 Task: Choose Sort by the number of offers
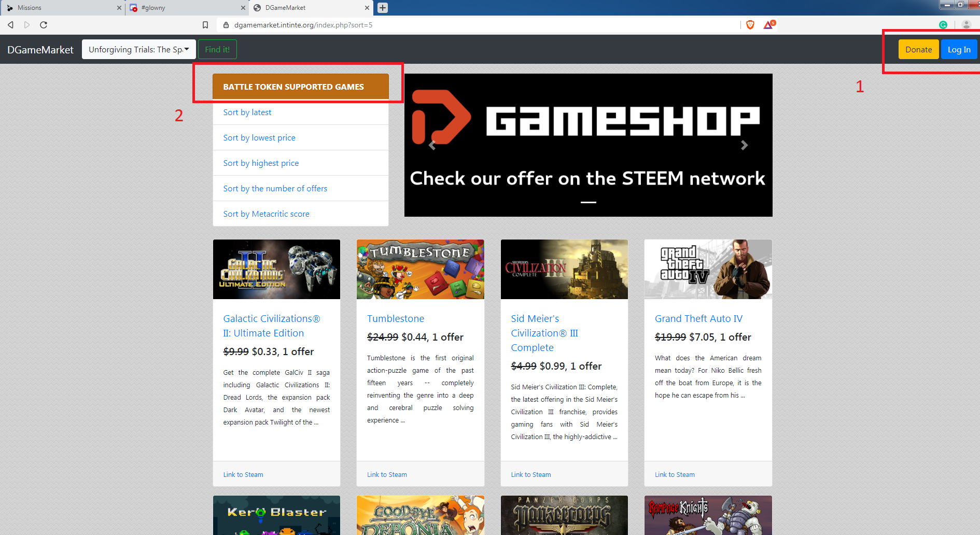pos(275,188)
